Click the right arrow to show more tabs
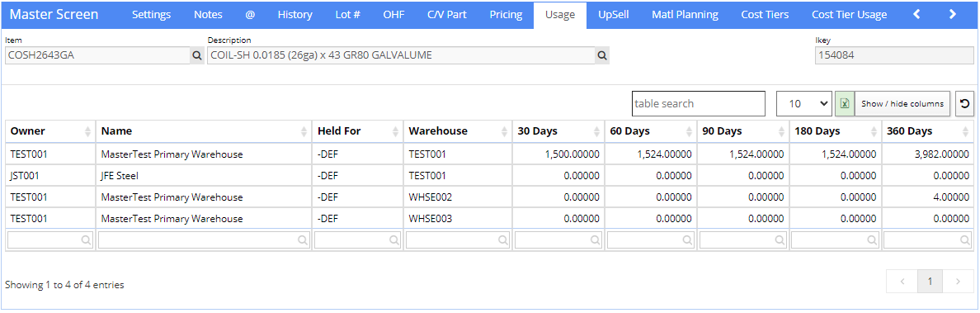The width and height of the screenshot is (980, 313). pos(953,14)
